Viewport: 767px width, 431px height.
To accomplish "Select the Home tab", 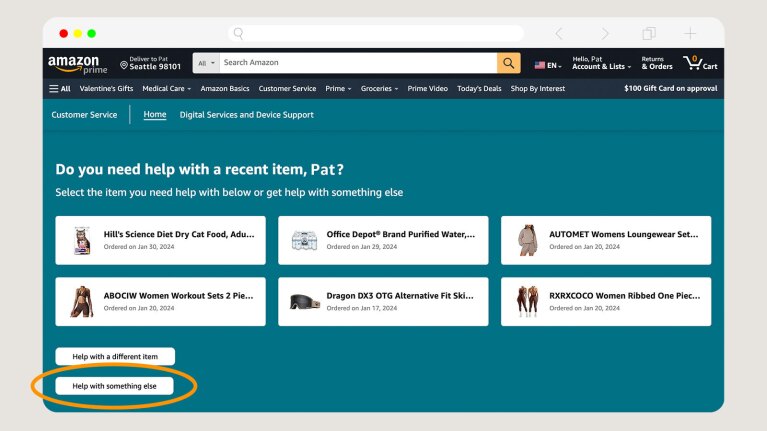I will 155,114.
